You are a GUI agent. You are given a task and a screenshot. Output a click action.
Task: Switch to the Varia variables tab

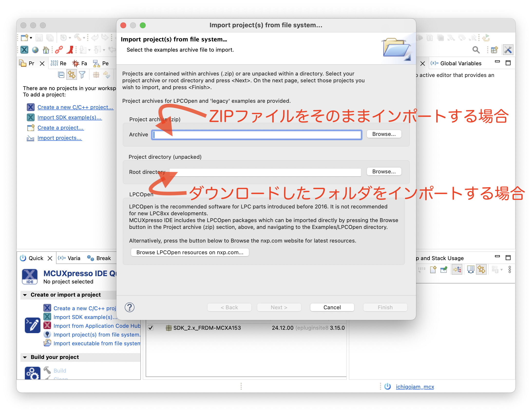click(69, 258)
